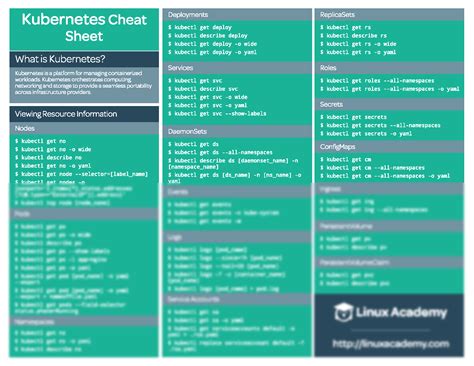Viewport: 474px width, 366px height.
Task: Select 'kubectl get cm --all-namespaces -o yaml' command
Action: pos(385,176)
